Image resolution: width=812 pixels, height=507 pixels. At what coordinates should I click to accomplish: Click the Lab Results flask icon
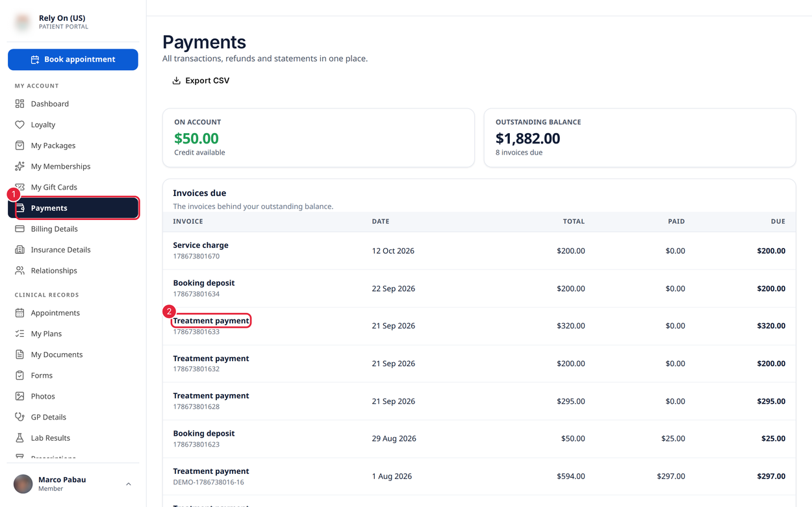click(x=19, y=438)
